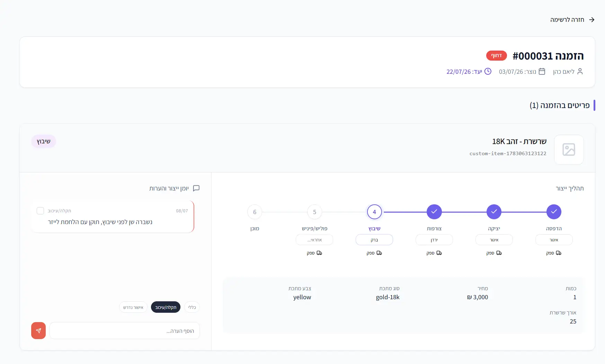
Task: Click the completed צורפות step circle
Action: 434,212
